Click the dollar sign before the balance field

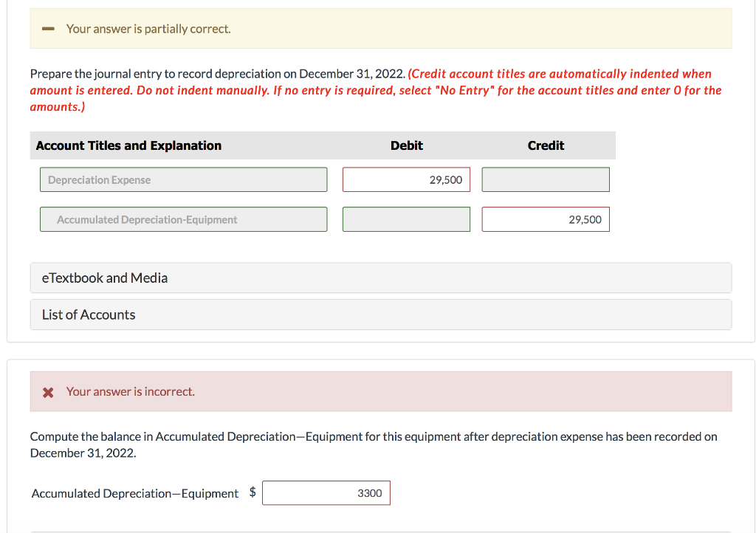[x=252, y=493]
